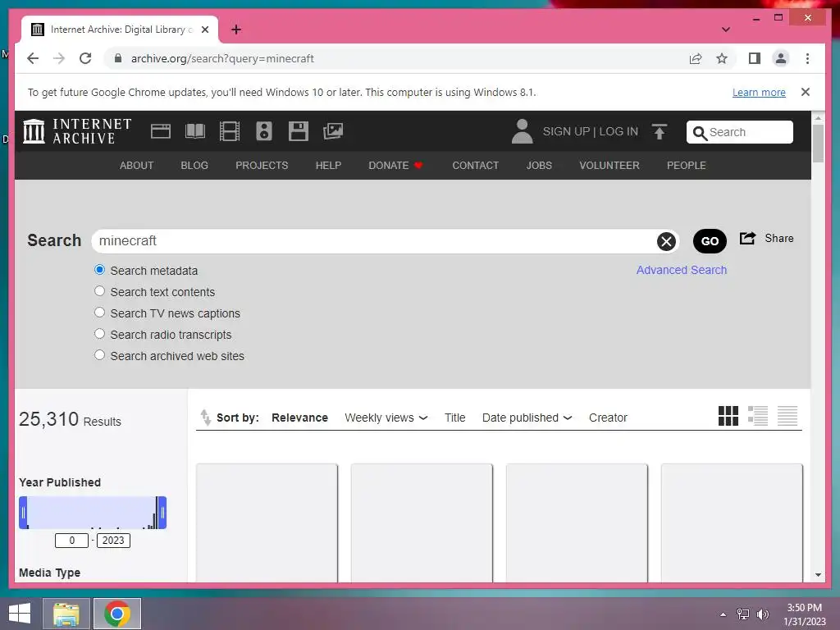
Task: Open the BLOG menu item
Action: tap(194, 166)
